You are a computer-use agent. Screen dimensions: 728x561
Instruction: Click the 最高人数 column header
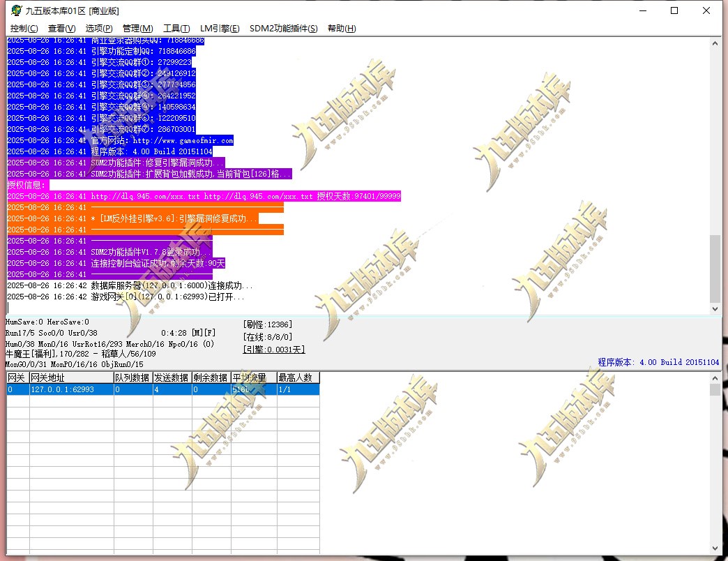tap(298, 377)
